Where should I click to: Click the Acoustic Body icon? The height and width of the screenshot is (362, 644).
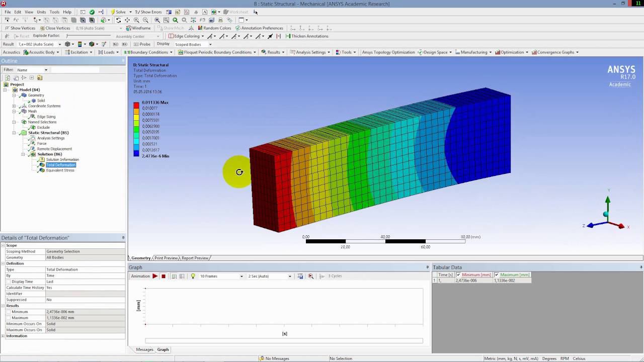(26, 52)
